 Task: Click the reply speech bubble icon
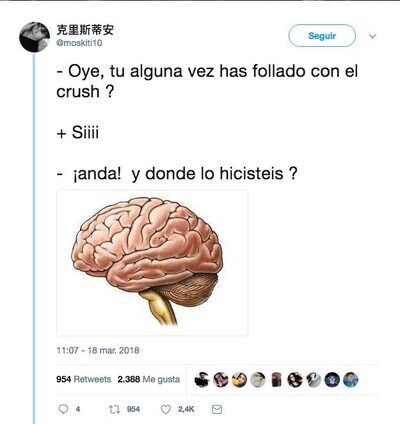pos(63,409)
